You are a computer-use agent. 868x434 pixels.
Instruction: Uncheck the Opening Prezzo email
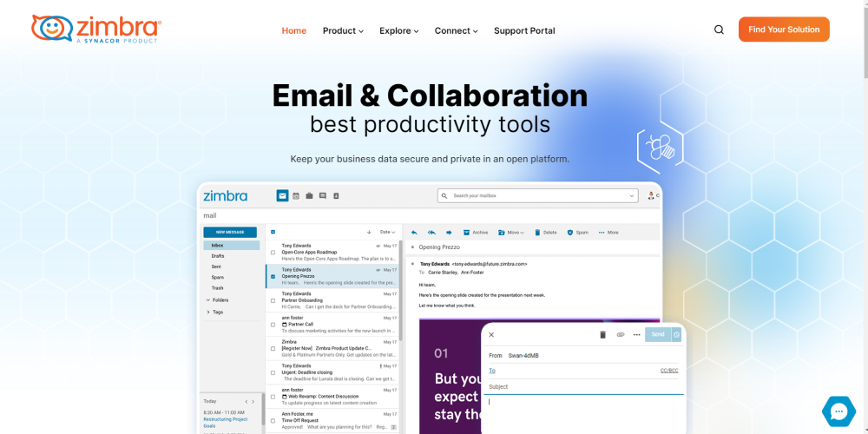(x=273, y=276)
